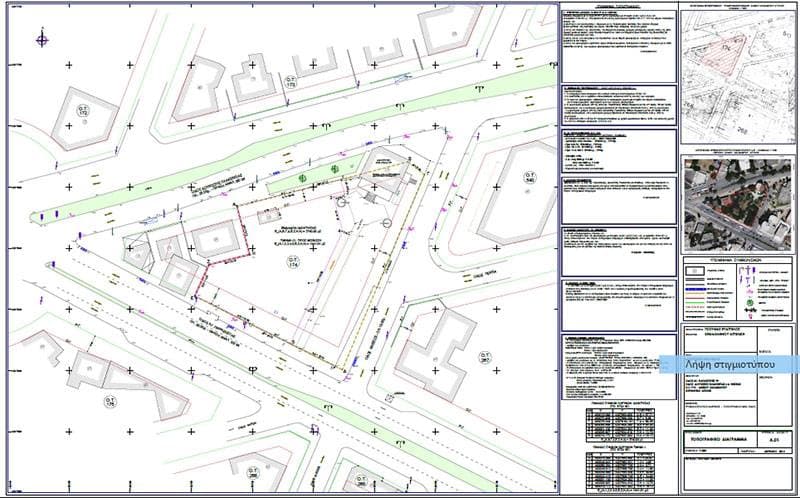800x498 pixels.
Task: Select the gray building sample in the legend
Action: coord(694,272)
